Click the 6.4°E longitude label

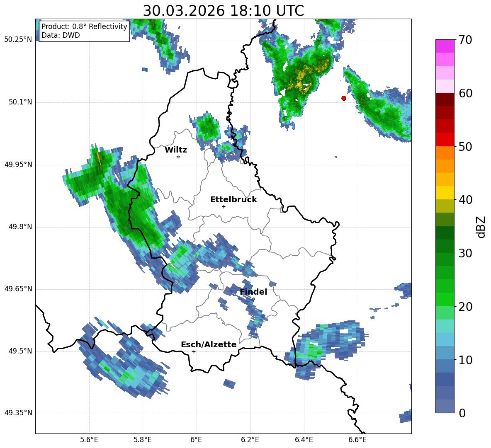pos(304,440)
